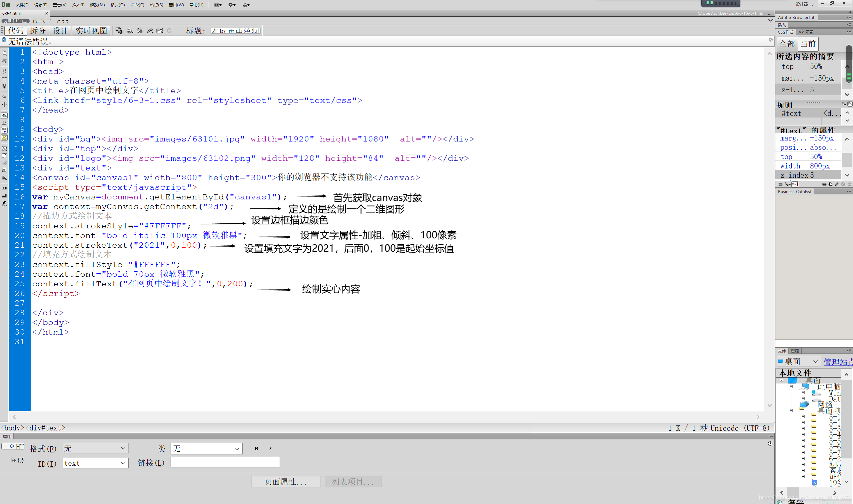Select the z-index property row
Image resolution: width=853 pixels, height=504 pixels.
808,175
